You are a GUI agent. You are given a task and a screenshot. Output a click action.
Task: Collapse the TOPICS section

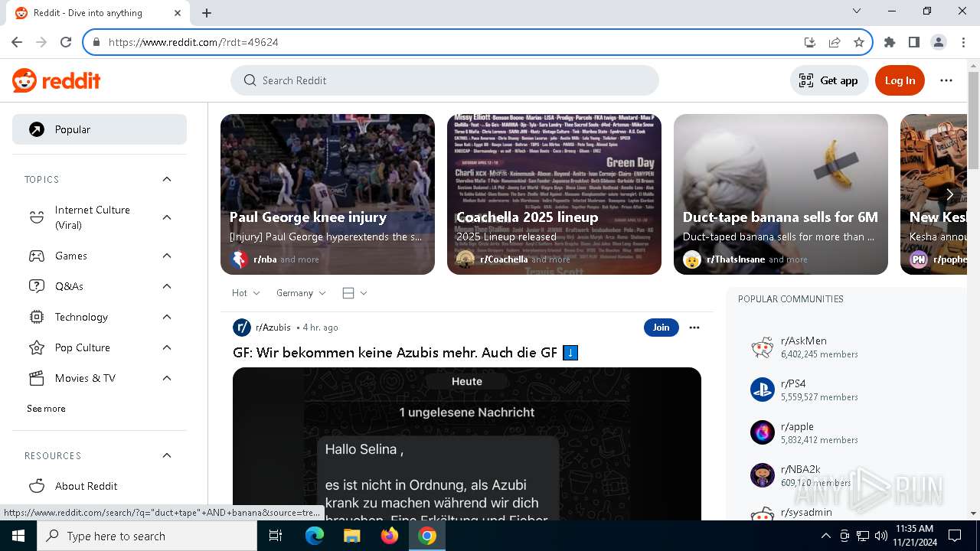click(167, 179)
